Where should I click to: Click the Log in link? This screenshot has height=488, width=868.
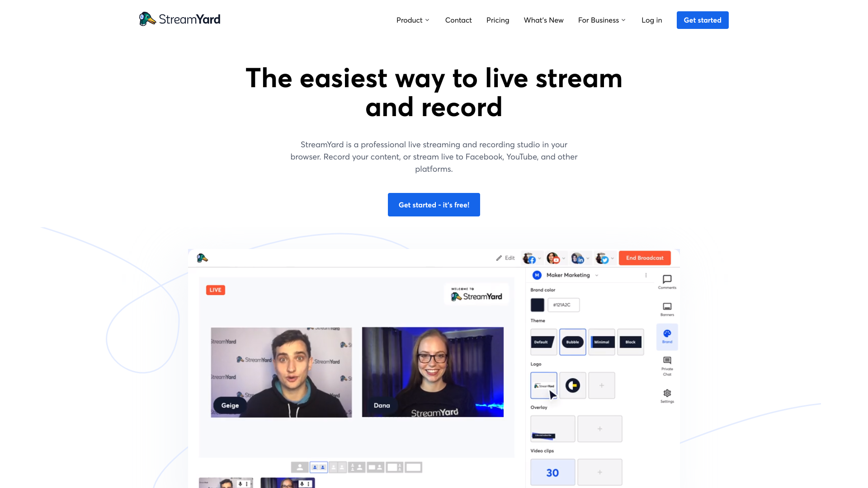[651, 20]
